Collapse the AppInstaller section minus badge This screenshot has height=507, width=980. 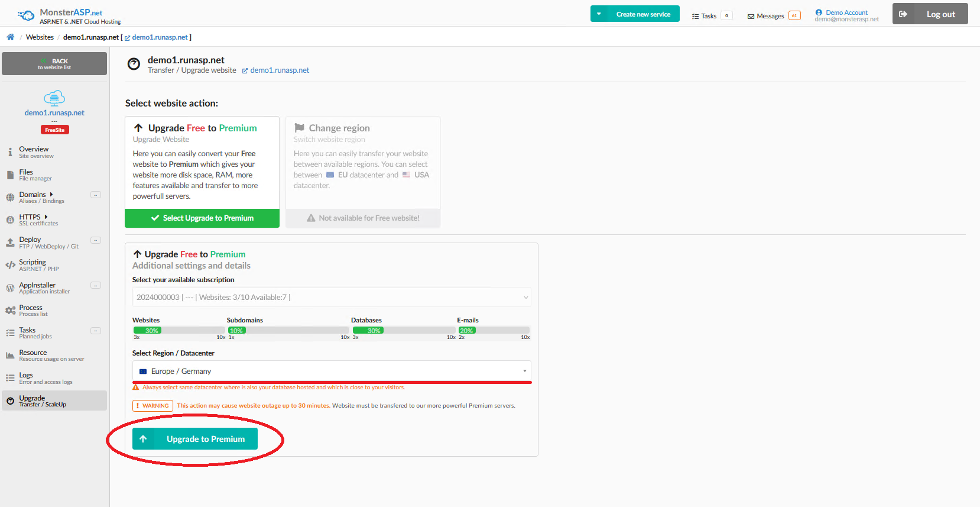96,286
